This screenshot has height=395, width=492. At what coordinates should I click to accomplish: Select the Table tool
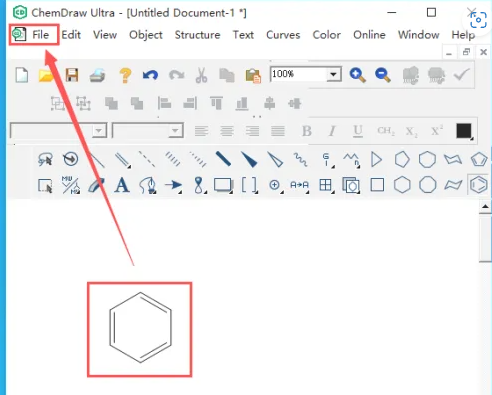click(x=325, y=185)
